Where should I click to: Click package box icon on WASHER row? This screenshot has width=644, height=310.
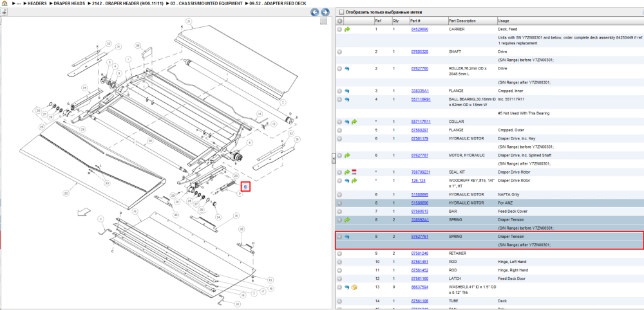point(354,287)
